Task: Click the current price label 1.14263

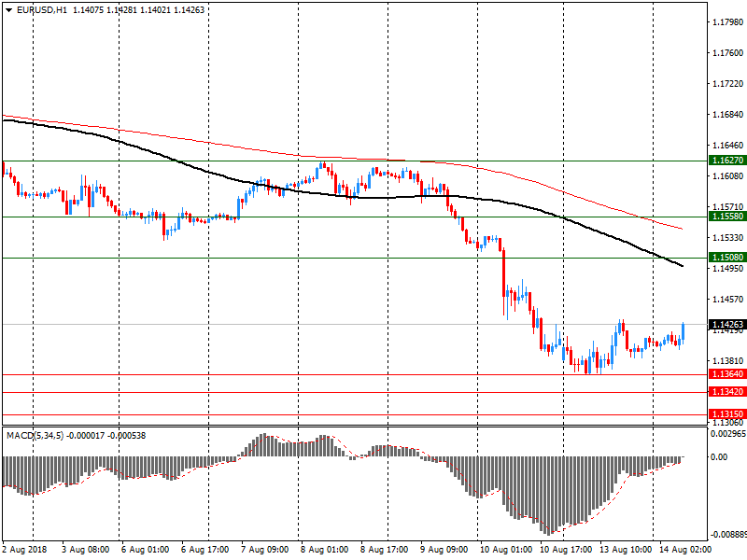Action: [727, 324]
